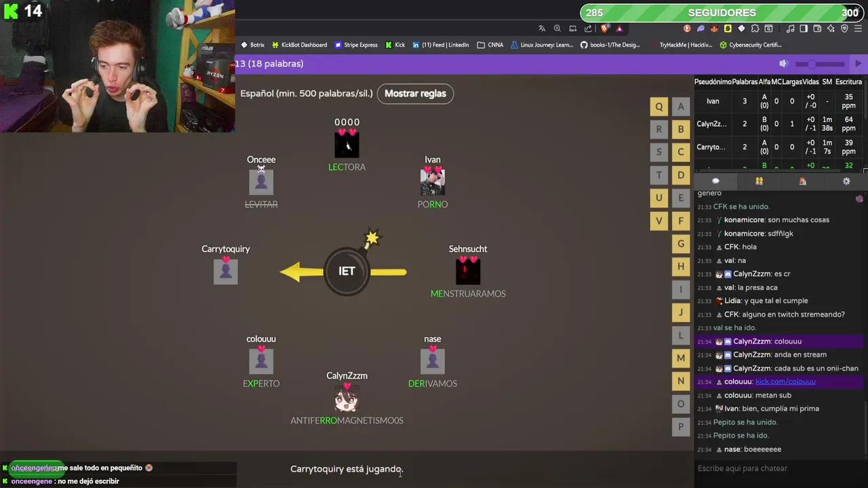Image resolution: width=868 pixels, height=488 pixels.
Task: Open the Botrix bookmark
Action: (252, 45)
